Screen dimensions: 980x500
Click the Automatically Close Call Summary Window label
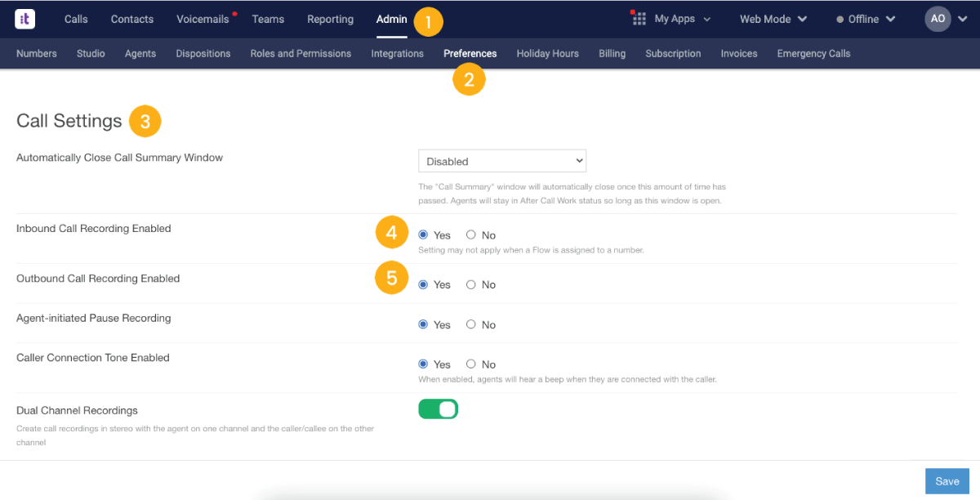[120, 158]
